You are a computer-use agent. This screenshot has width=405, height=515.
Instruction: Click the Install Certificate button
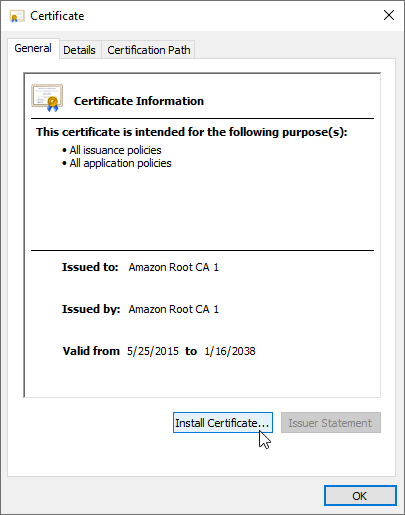click(223, 423)
